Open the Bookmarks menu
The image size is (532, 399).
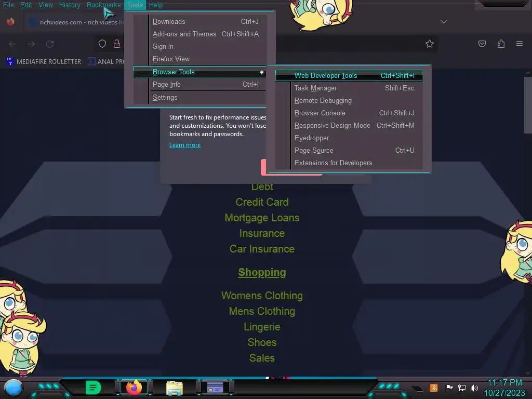[103, 5]
